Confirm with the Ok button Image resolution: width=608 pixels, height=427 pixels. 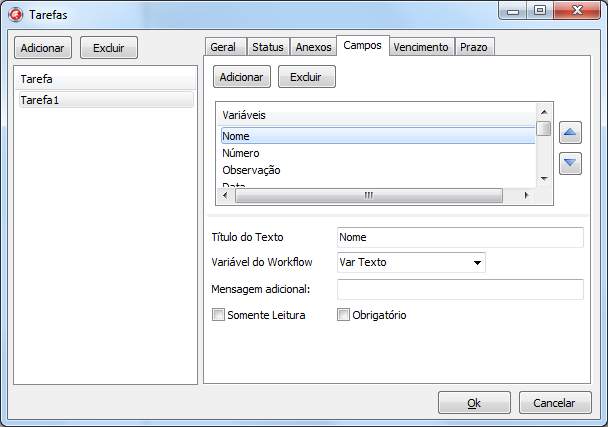pyautogui.click(x=474, y=403)
